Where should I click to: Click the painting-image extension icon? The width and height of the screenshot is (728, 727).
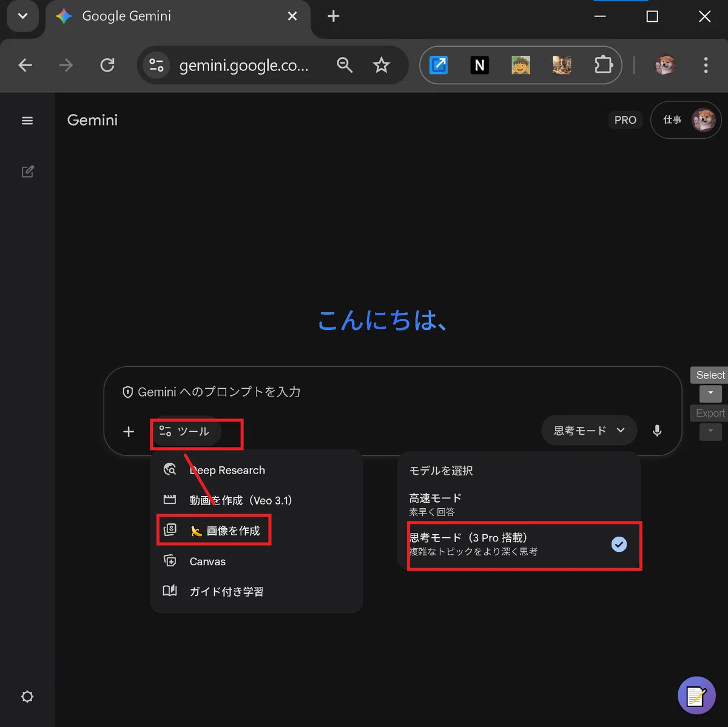coord(562,65)
